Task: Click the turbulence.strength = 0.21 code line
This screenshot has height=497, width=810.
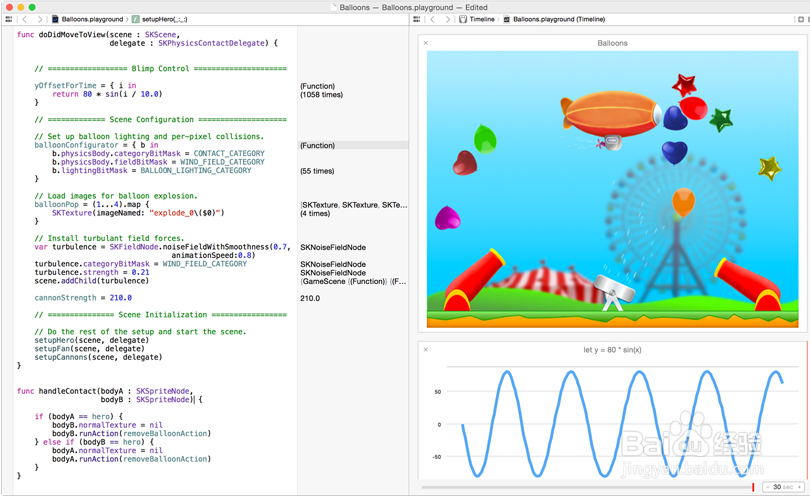Action: (x=92, y=272)
